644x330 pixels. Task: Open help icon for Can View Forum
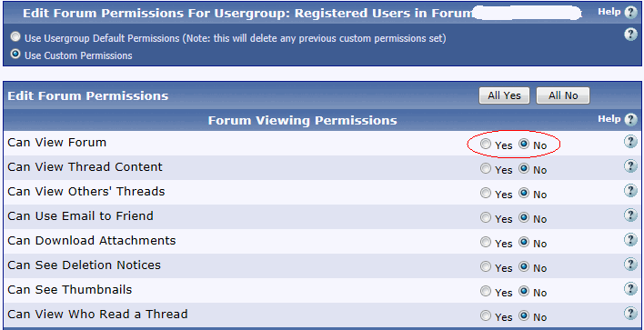[x=630, y=142]
